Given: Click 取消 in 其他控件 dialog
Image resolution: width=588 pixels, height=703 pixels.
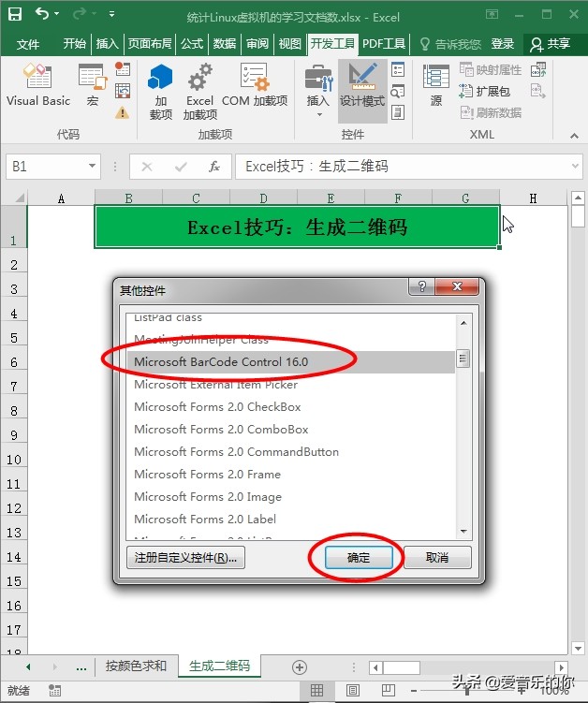Looking at the screenshot, I should 437,558.
